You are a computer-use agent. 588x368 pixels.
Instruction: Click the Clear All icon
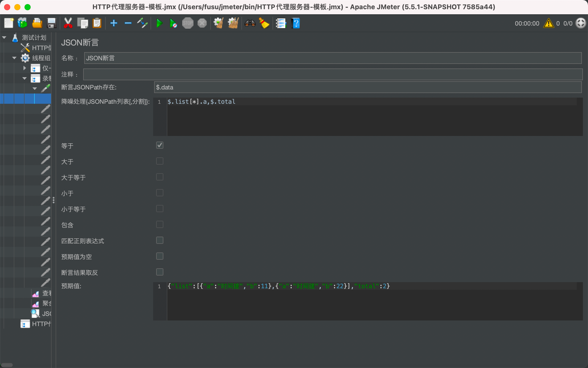pos(233,23)
